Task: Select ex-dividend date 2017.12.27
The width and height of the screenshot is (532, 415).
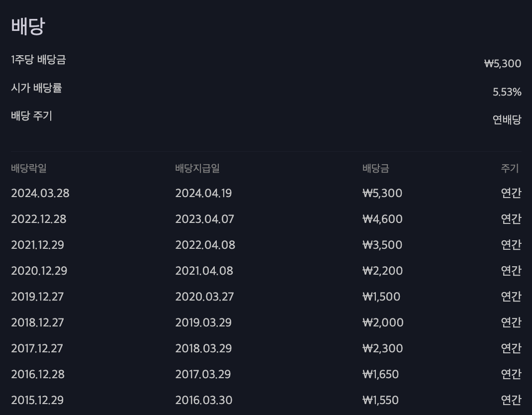Action: pyautogui.click(x=37, y=348)
